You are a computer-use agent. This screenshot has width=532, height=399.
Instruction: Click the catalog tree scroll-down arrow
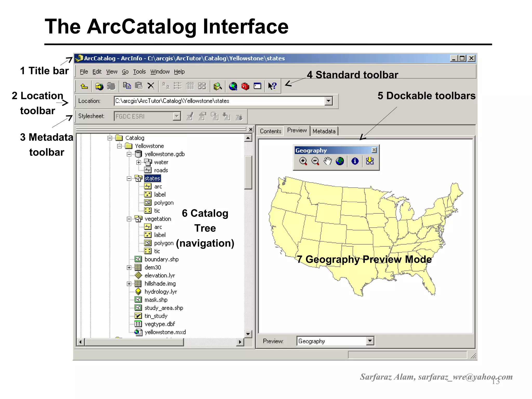248,334
